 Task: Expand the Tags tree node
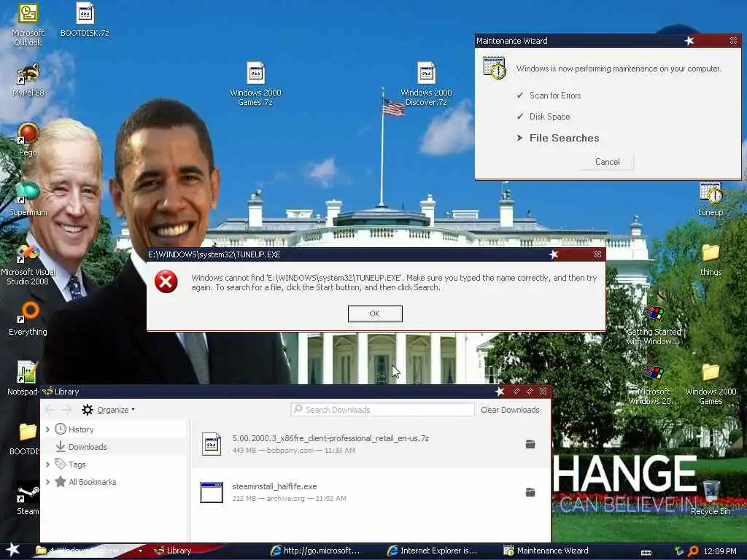pyautogui.click(x=47, y=464)
